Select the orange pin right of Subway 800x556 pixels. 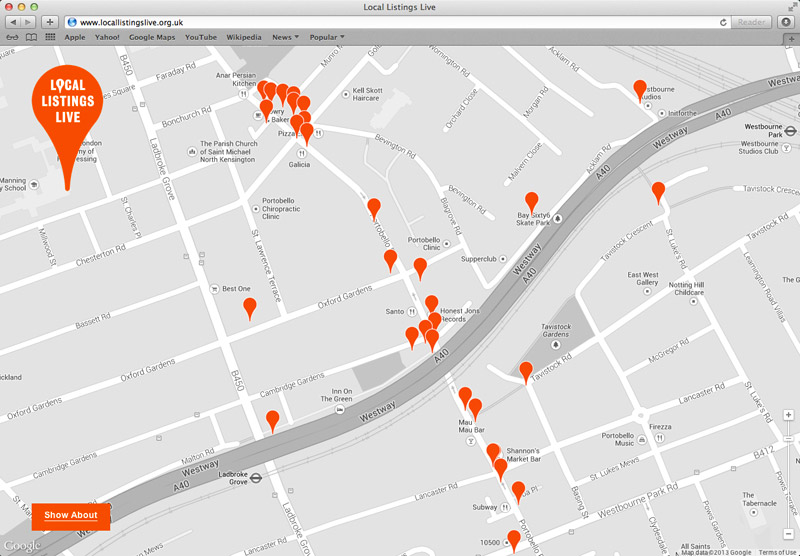(x=518, y=492)
